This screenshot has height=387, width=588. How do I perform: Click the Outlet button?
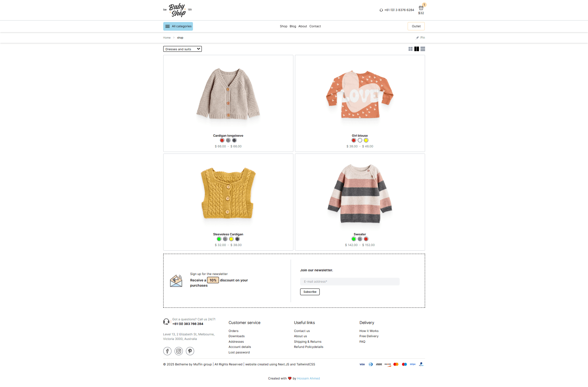tap(416, 26)
